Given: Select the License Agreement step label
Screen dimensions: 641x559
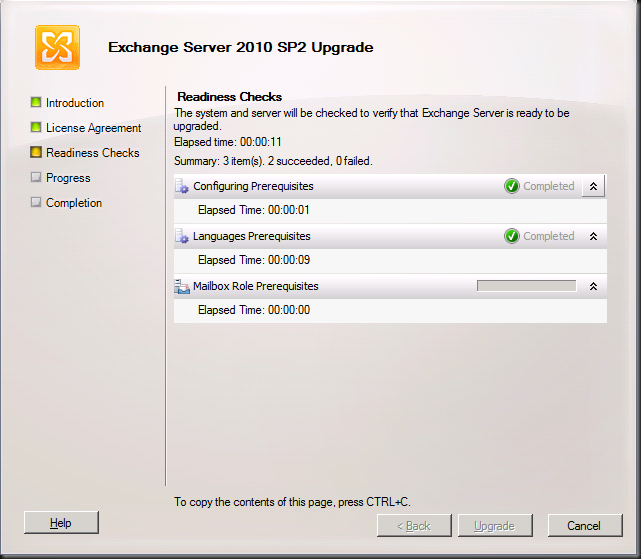Looking at the screenshot, I should 94,128.
